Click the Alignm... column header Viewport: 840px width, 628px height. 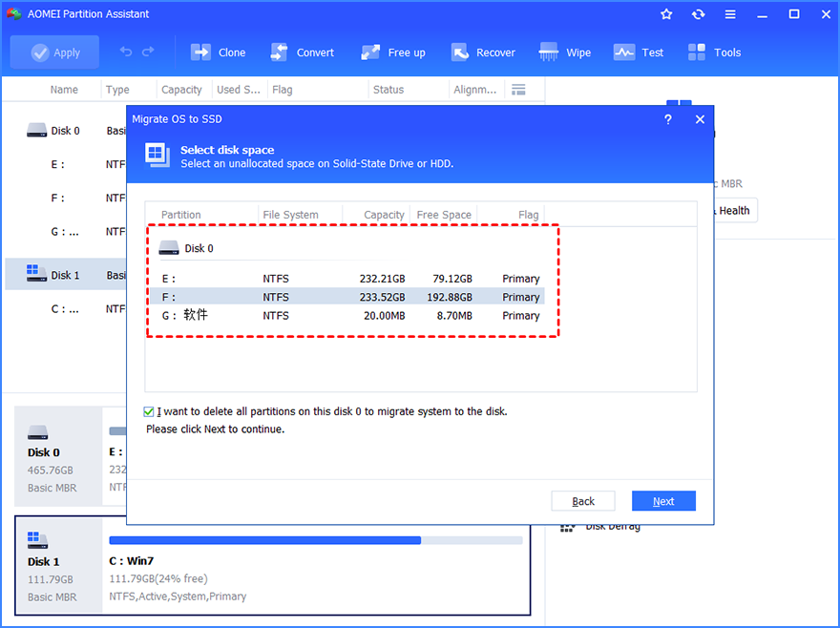[474, 90]
